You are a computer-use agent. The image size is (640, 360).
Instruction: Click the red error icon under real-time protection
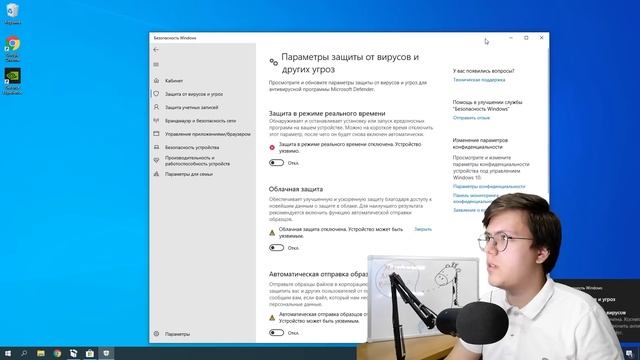(272, 147)
